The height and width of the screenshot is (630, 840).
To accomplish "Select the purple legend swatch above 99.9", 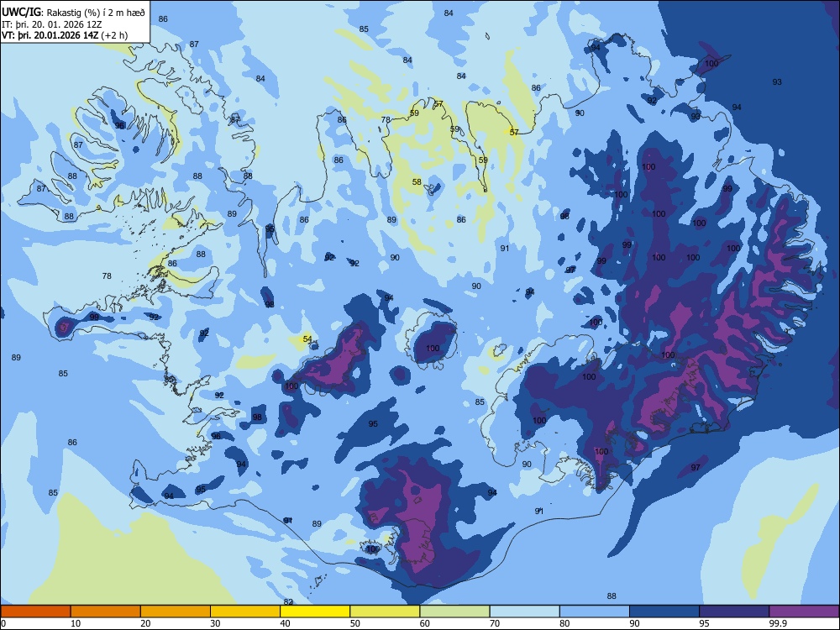I will coord(804,612).
